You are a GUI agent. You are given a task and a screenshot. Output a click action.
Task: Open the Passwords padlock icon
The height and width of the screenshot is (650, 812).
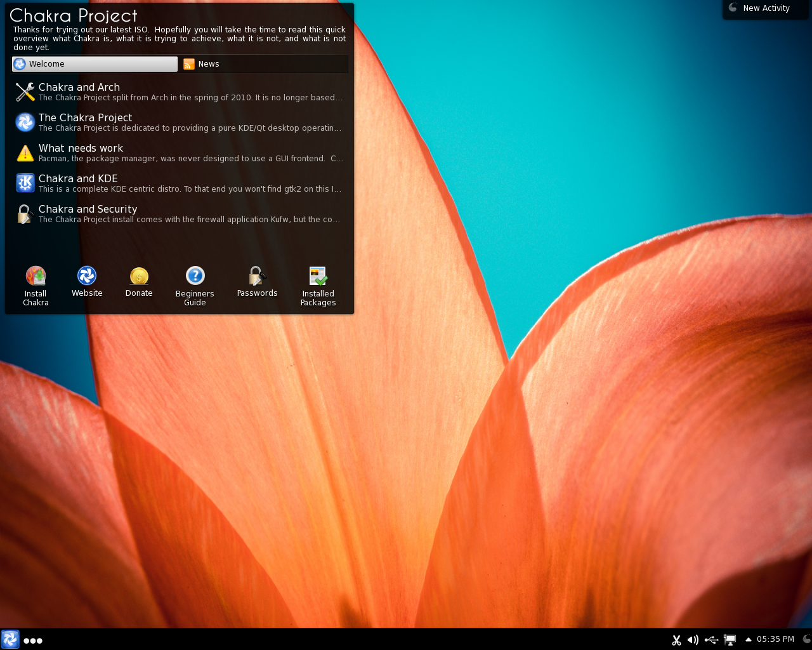click(257, 275)
